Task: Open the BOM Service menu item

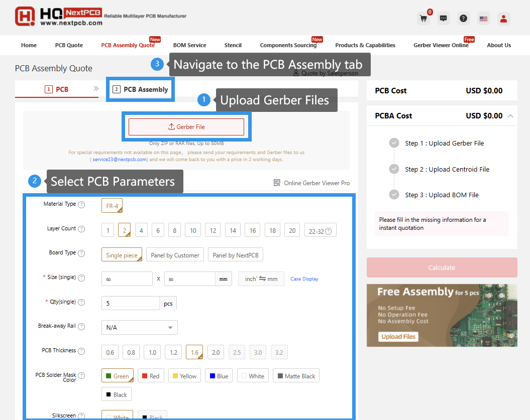Action: tap(189, 45)
